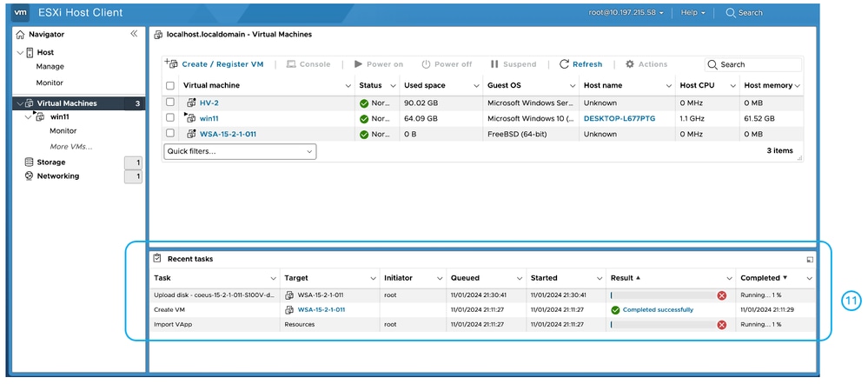Click the Networking globe icon
This screenshot has width=868, height=384.
(x=29, y=176)
